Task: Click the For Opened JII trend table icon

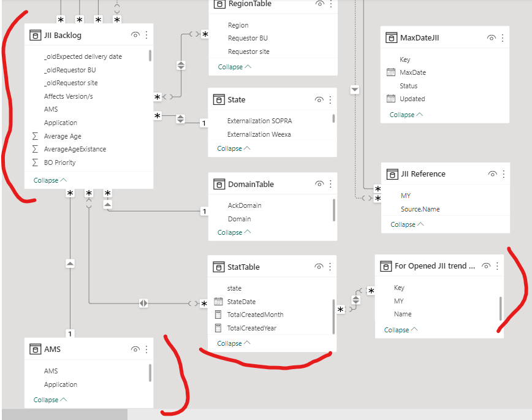Action: tap(386, 266)
